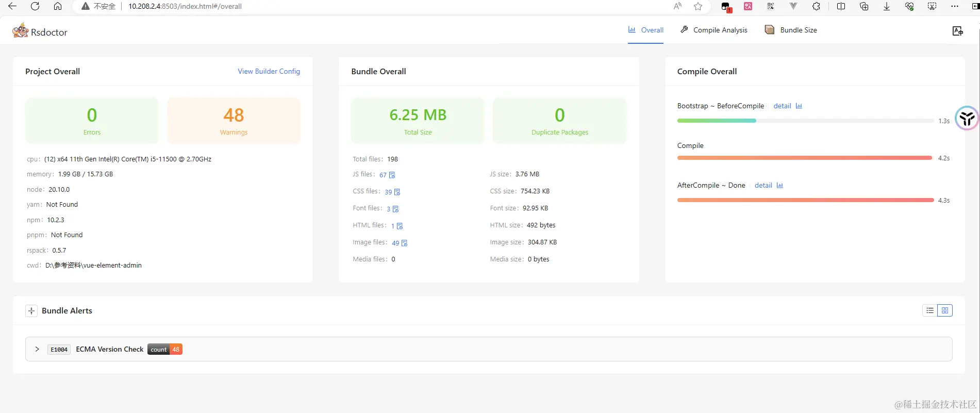Switch to the Overall tab

point(645,30)
